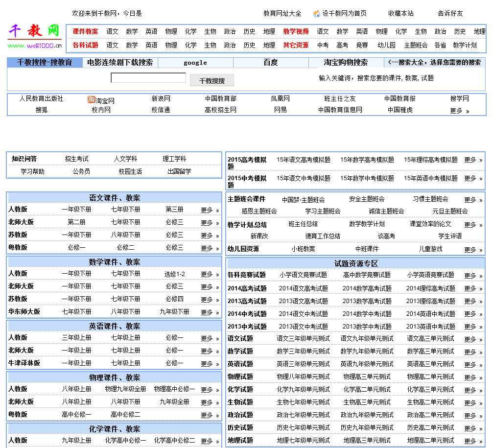Click 小学英语竞赛试题 link
The width and height of the screenshot is (493, 448).
431,275
